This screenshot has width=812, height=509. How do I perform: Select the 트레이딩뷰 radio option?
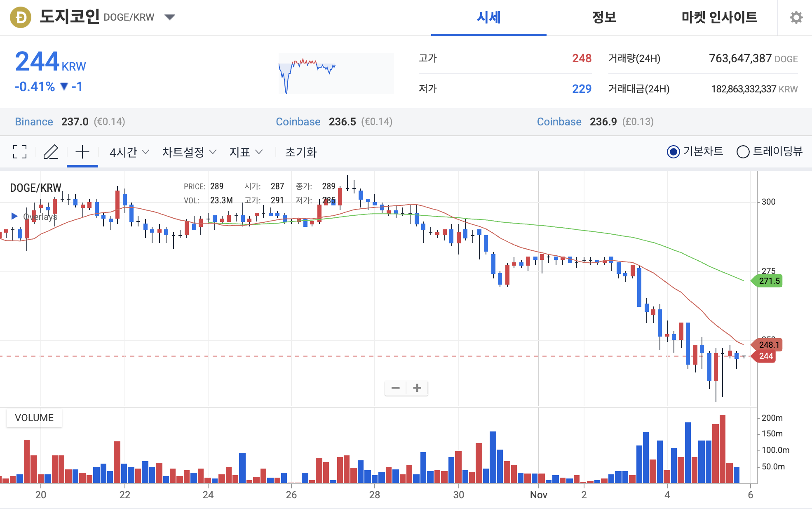770,152
